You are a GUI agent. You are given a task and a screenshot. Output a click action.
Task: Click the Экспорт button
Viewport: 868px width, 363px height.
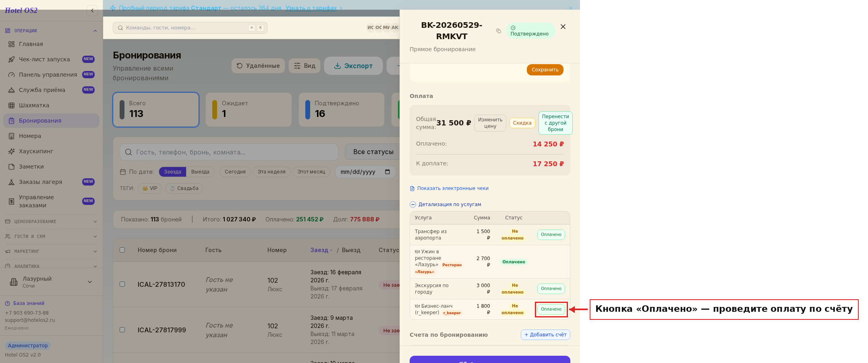point(353,66)
